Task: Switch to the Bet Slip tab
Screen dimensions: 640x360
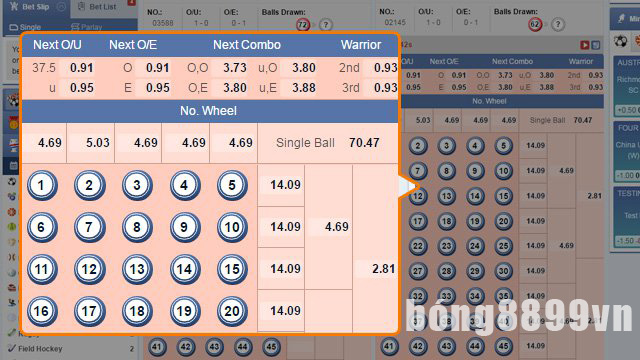Action: point(36,7)
